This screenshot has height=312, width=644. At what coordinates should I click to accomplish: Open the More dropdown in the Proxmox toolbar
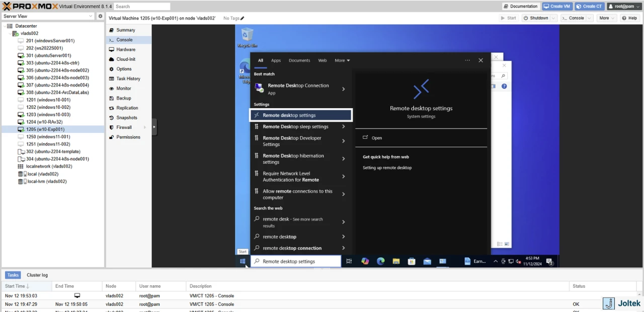pyautogui.click(x=607, y=18)
